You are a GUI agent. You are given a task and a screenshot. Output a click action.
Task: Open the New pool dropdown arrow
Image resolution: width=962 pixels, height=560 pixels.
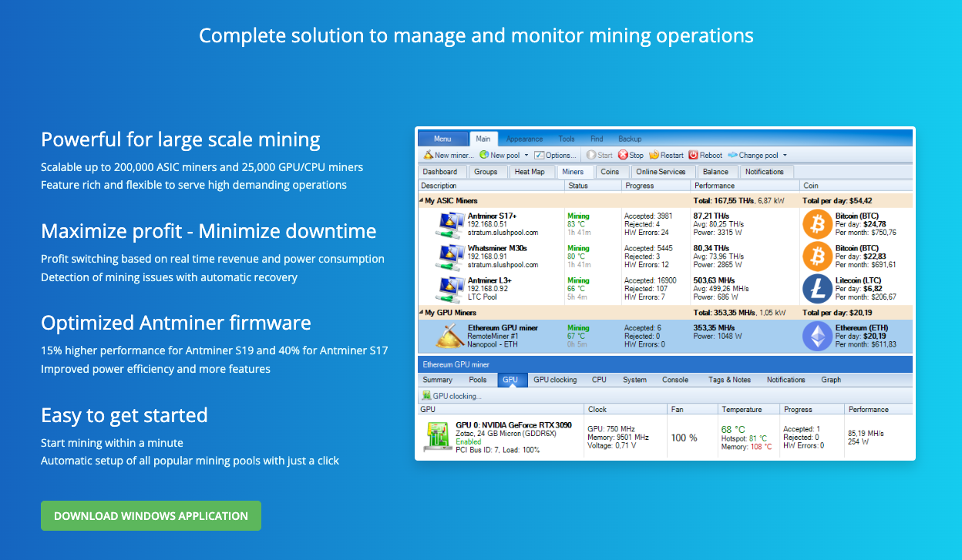coord(526,155)
